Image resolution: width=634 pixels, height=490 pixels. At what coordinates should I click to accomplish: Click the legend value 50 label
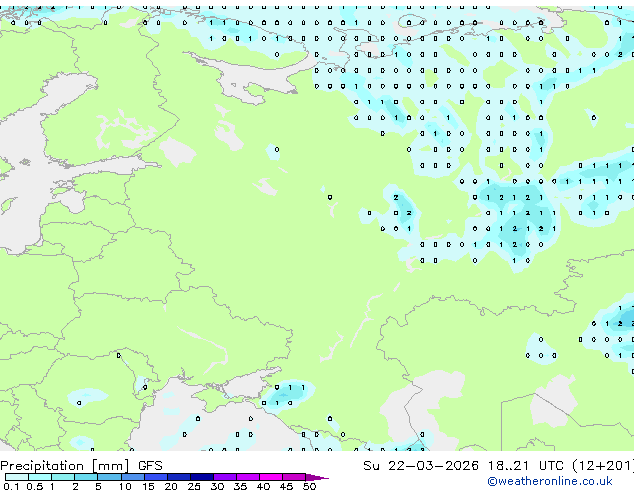click(x=310, y=486)
